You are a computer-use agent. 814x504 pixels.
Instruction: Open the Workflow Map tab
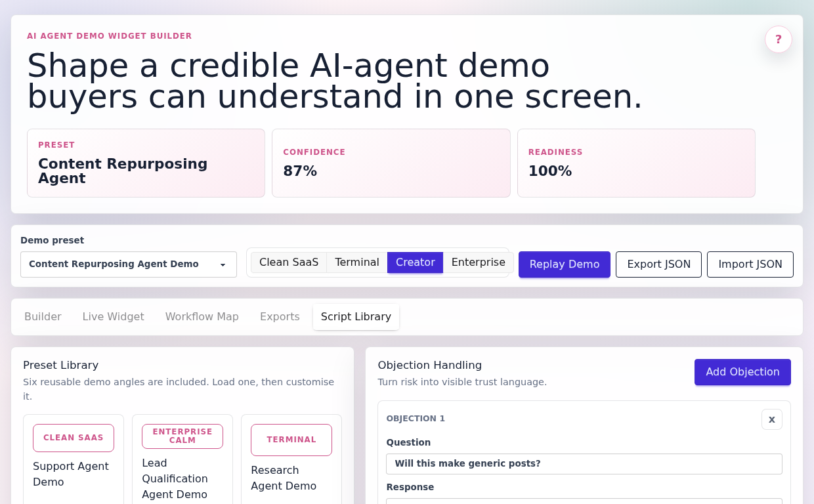point(202,317)
